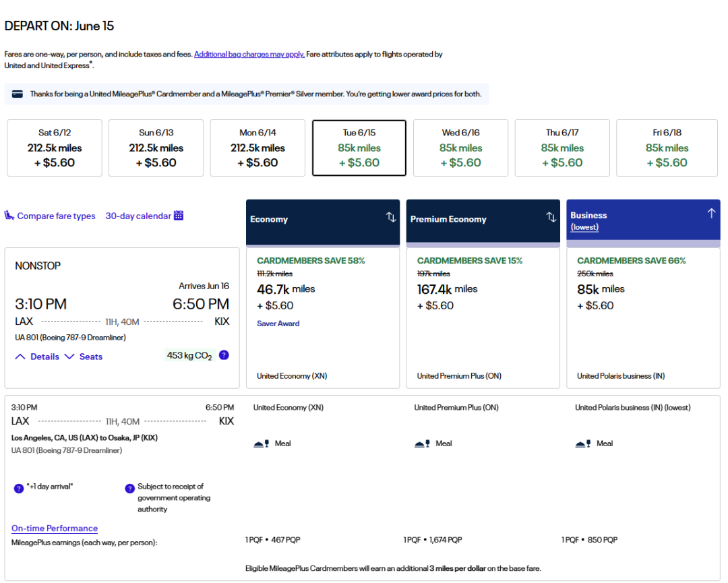
Task: Click the cardmember credit card icon
Action: 17,94
